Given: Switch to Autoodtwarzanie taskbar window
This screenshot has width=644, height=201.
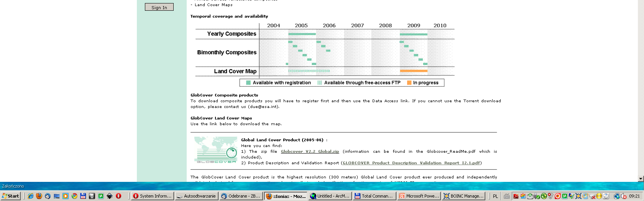Looking at the screenshot, I should (196, 196).
